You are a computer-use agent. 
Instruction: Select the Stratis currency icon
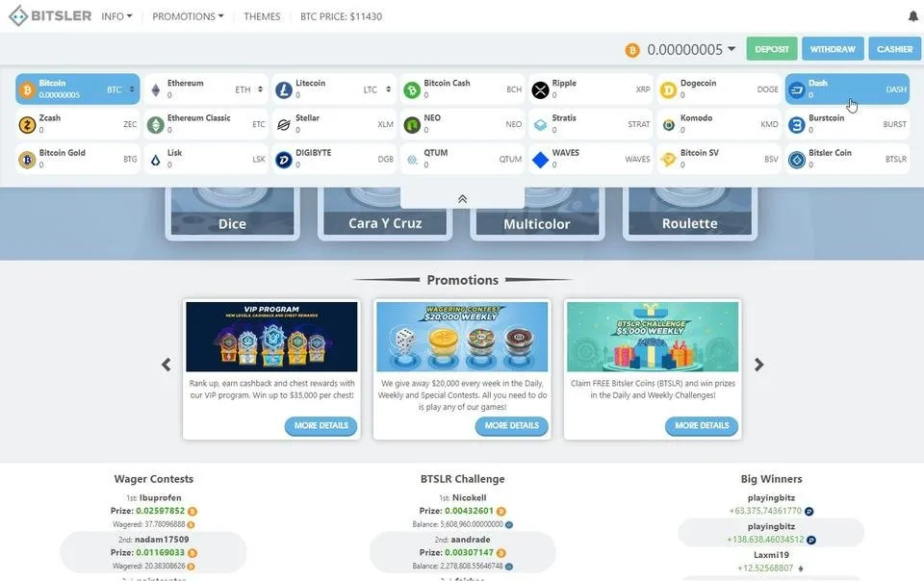(x=540, y=124)
